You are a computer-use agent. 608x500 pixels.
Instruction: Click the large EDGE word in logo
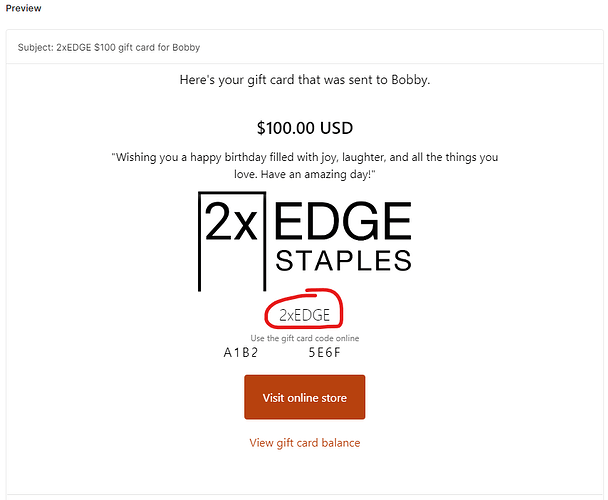click(x=341, y=222)
